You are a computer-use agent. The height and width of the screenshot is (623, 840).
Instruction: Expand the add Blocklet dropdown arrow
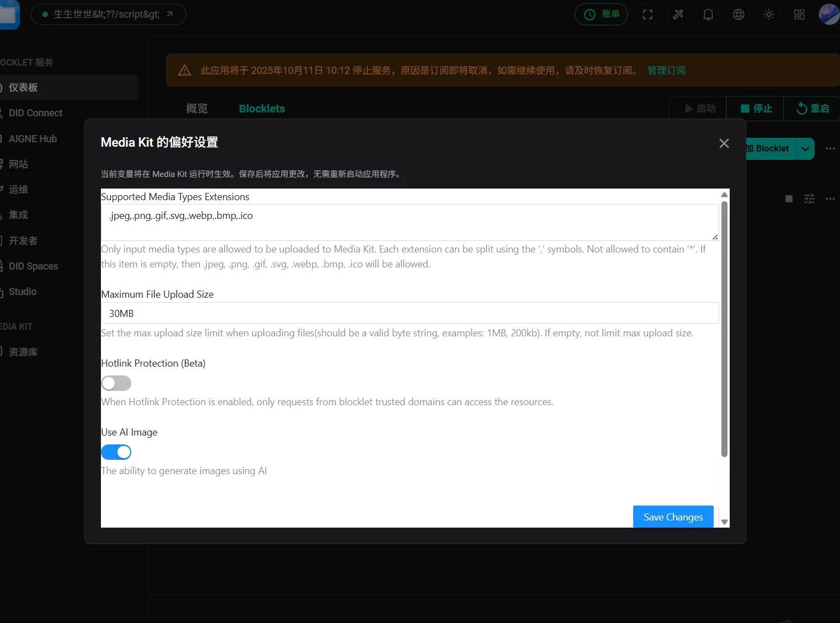click(805, 149)
